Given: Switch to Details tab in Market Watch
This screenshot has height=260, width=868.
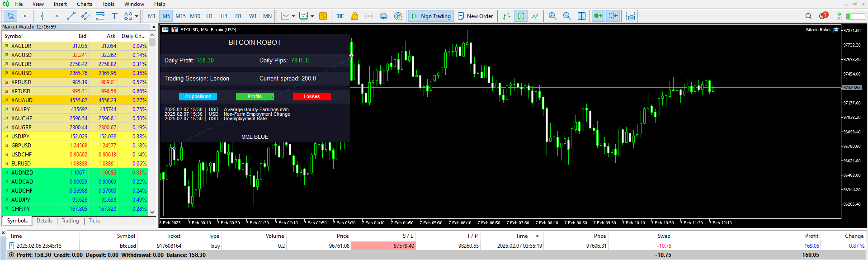Looking at the screenshot, I should click(x=44, y=221).
